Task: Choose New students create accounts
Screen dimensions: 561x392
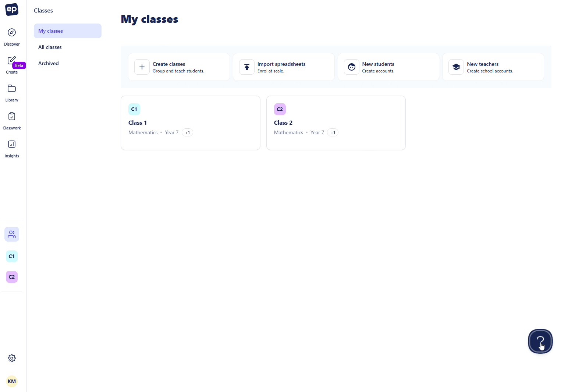Action: 388,67
